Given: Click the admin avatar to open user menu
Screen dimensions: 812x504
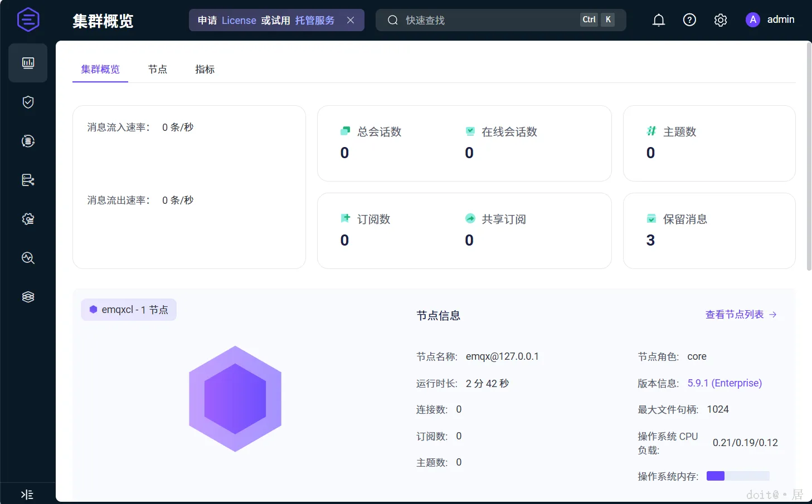Looking at the screenshot, I should click(752, 19).
